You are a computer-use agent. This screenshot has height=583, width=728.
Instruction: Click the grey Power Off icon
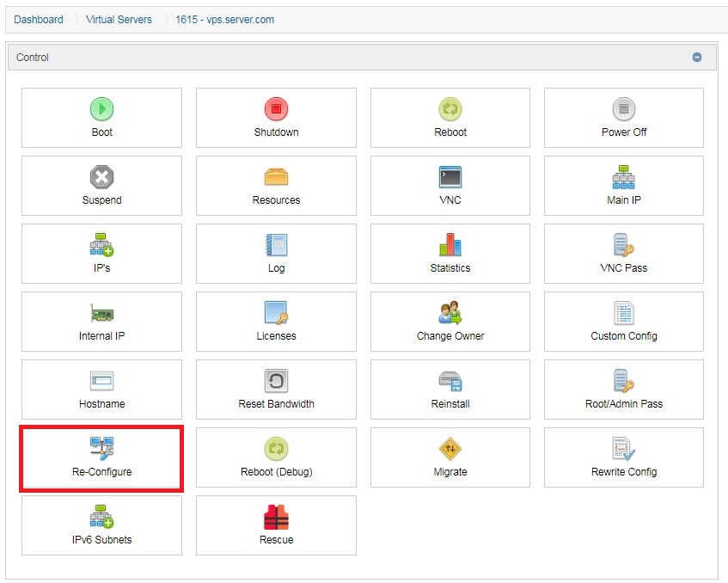624,109
